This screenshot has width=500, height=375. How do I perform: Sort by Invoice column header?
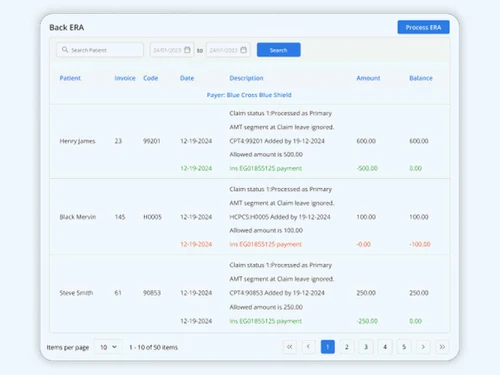125,78
